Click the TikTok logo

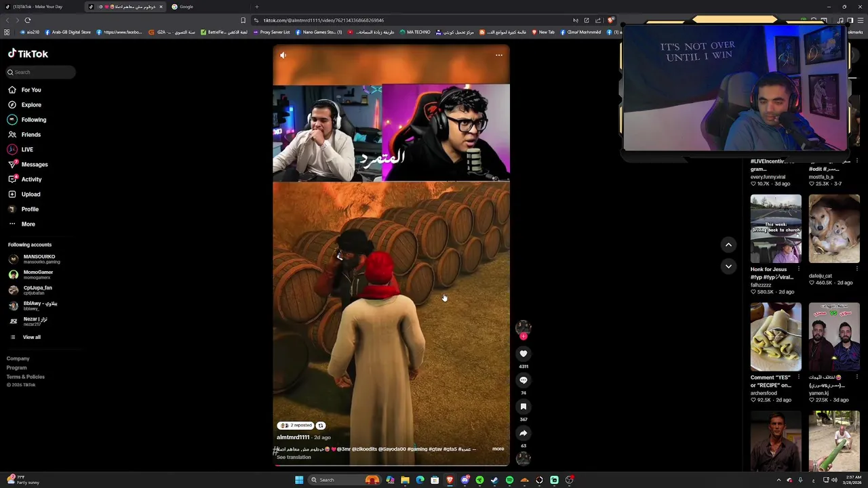click(x=28, y=54)
